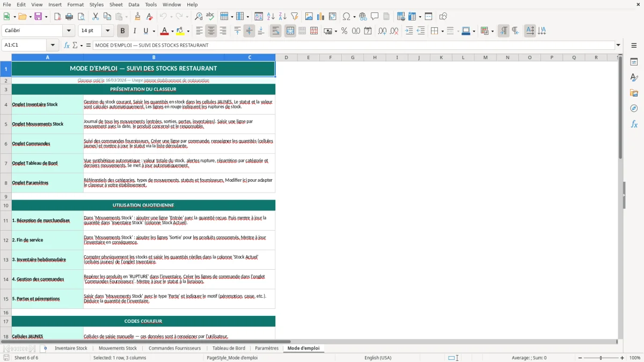Switch to the Commandes Fournisseurs sheet tab
The width and height of the screenshot is (644, 362).
(x=175, y=348)
